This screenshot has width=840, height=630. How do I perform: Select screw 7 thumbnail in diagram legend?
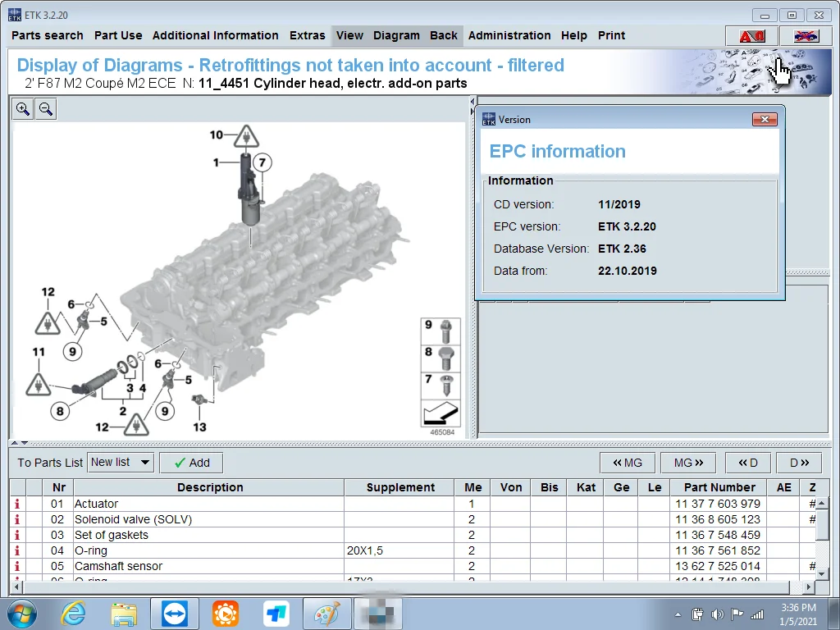(441, 386)
